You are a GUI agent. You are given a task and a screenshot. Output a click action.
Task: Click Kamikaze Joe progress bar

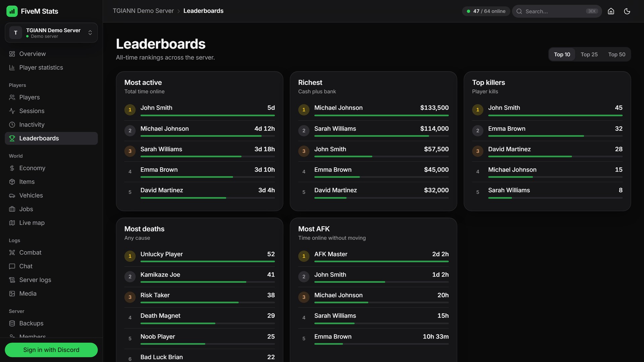click(x=208, y=282)
